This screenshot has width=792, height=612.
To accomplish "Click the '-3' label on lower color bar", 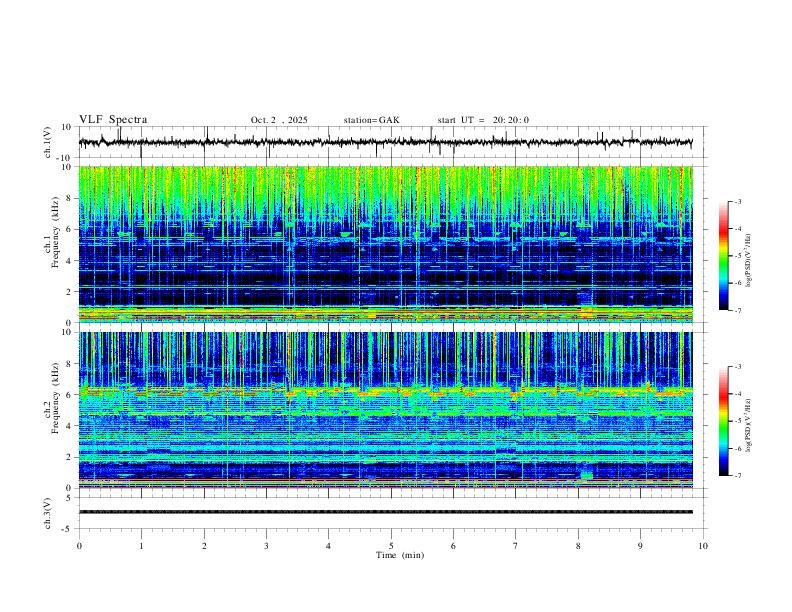I will [x=737, y=367].
